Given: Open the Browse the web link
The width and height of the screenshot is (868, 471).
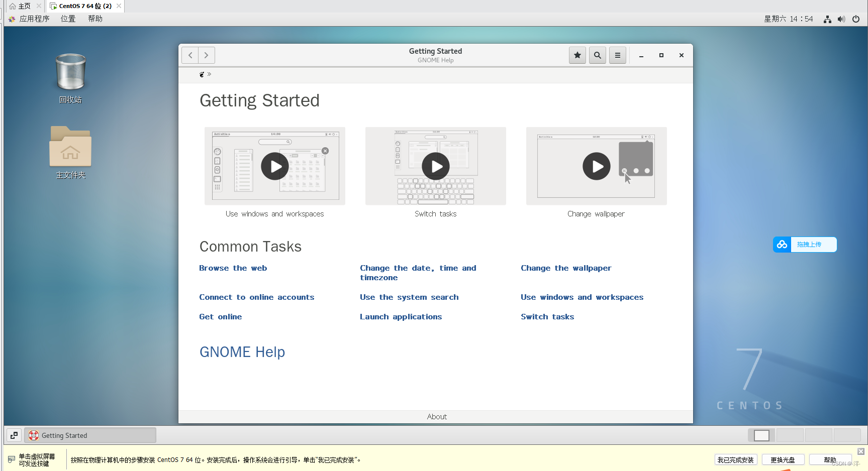Looking at the screenshot, I should coord(233,268).
